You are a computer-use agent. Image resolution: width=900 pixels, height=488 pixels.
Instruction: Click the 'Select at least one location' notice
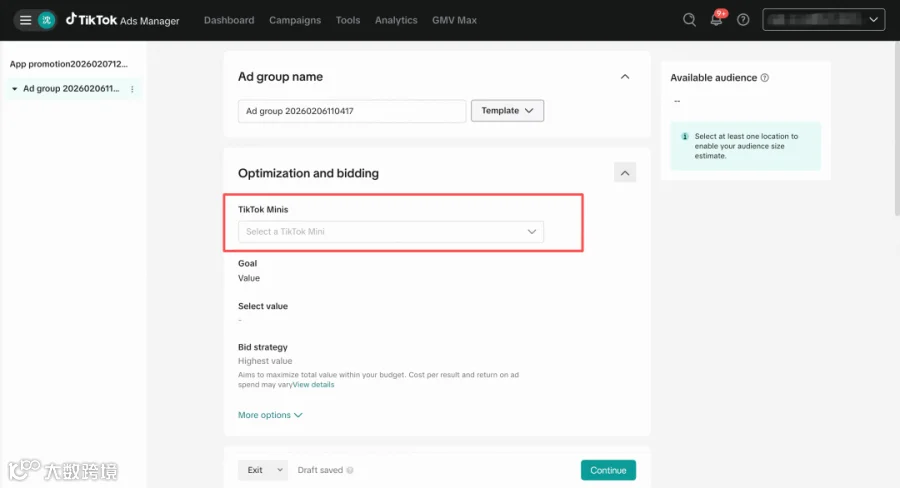(746, 146)
